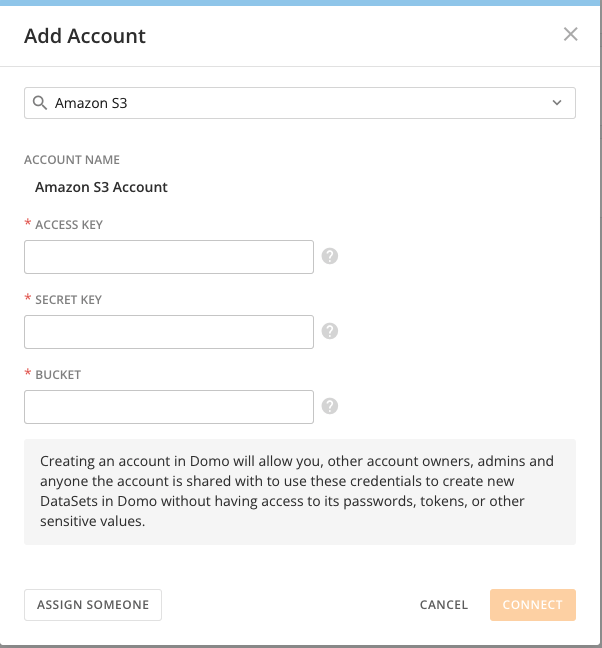Click the Bucket field label

pos(57,375)
